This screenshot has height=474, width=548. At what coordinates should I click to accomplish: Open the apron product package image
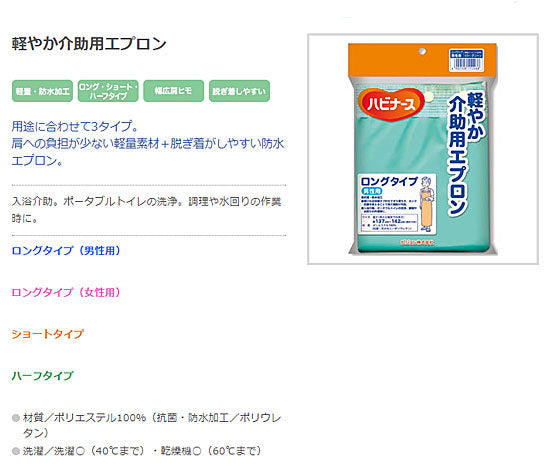[423, 149]
